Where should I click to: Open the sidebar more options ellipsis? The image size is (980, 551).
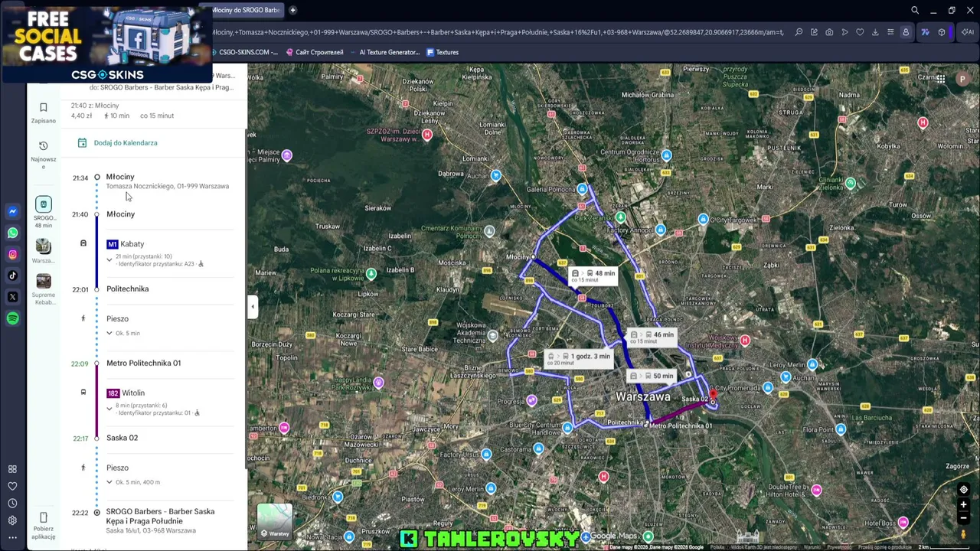12,539
